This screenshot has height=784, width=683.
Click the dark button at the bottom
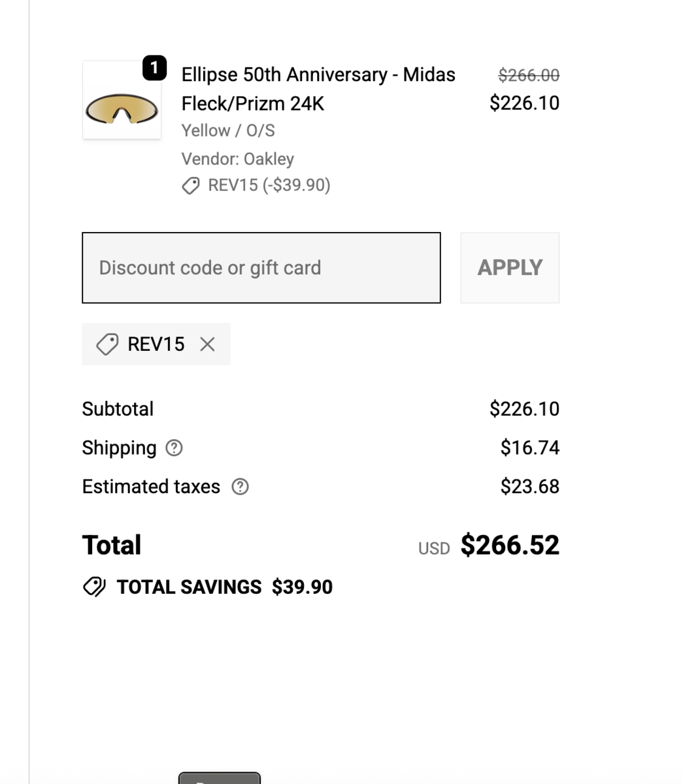tap(218, 781)
